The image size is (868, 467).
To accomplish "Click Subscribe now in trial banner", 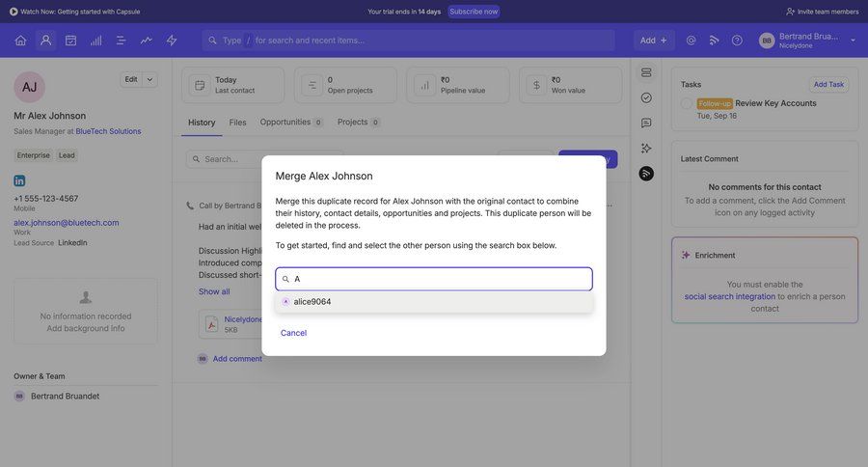I will [x=474, y=12].
